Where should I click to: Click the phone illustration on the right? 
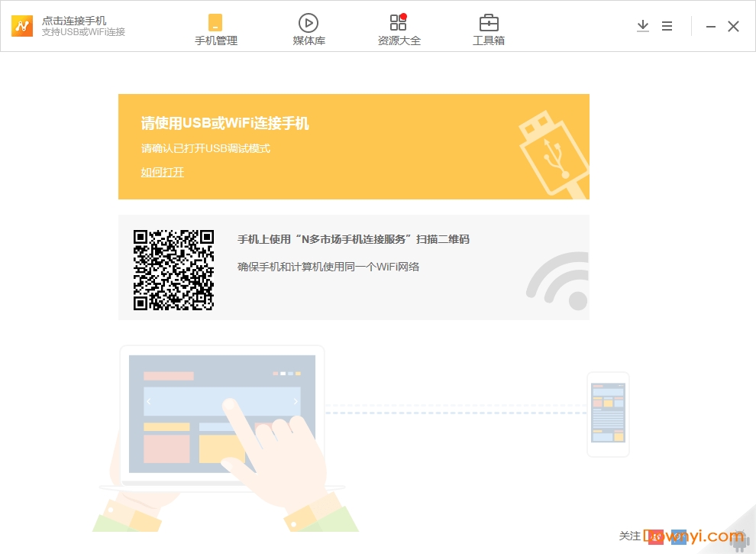tap(608, 414)
